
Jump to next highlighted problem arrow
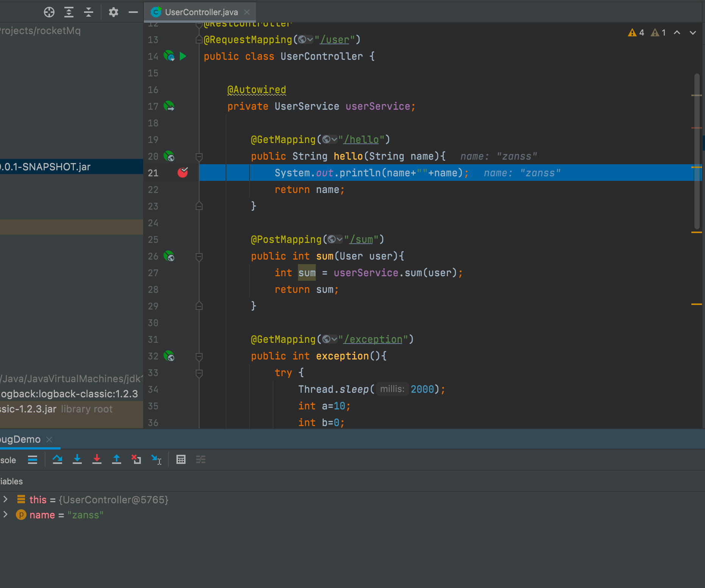point(693,33)
